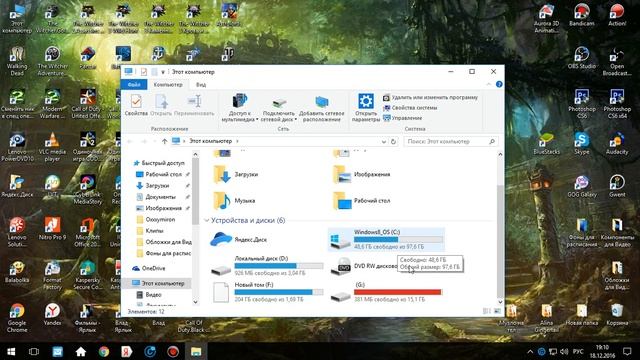640x360 pixels.
Task: Collapse the ribbon with the chevron
Action: pos(489,84)
